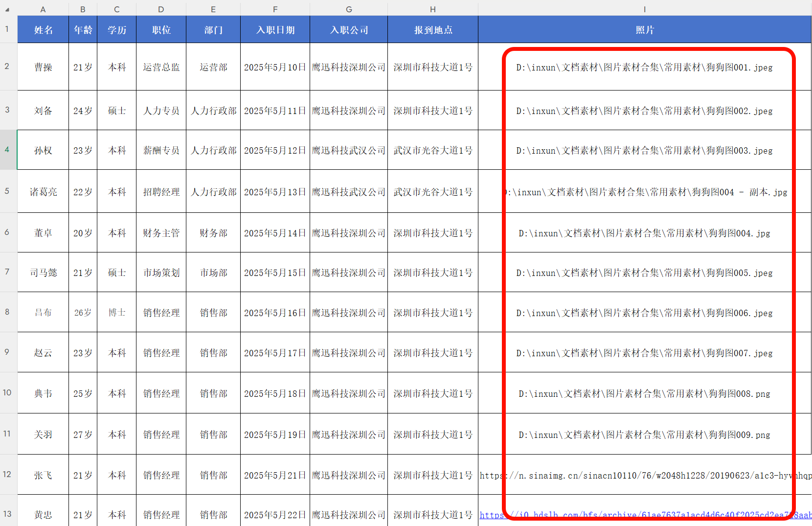Select column F header
This screenshot has height=526, width=812.
point(275,9)
